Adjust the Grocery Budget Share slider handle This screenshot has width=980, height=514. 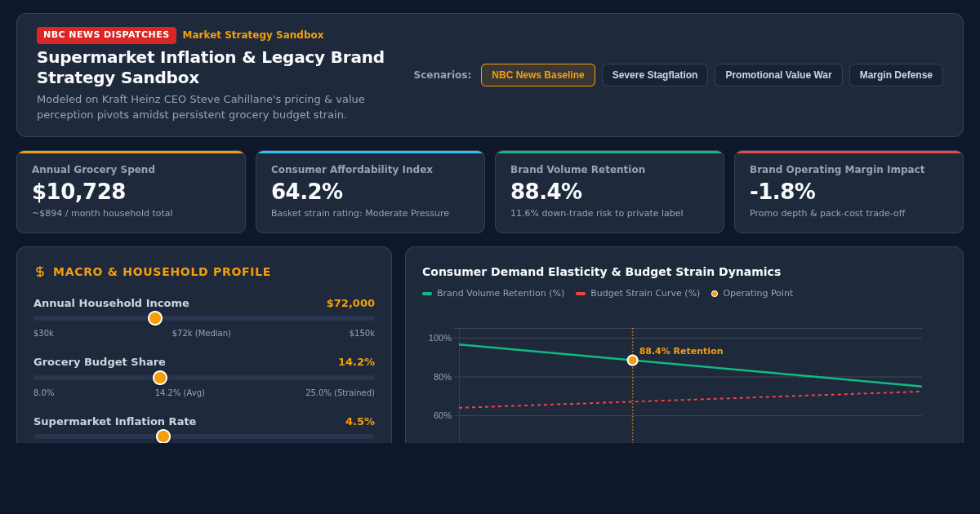[x=160, y=378]
